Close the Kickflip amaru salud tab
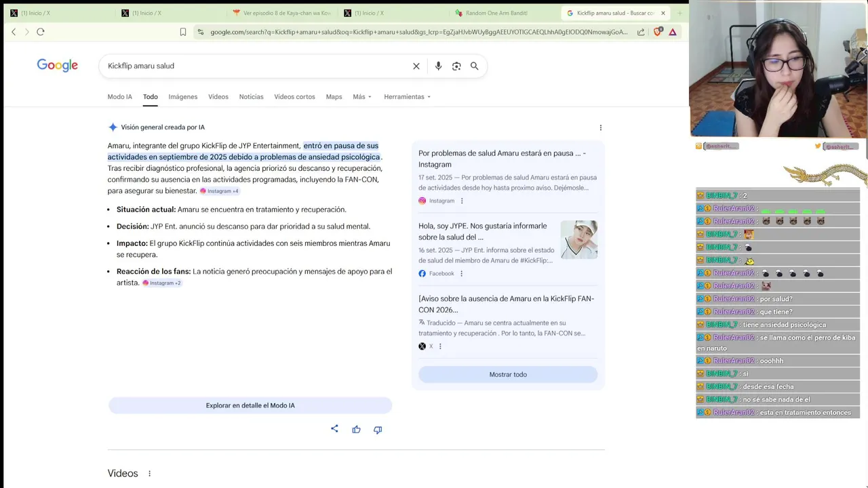Viewport: 868px width, 488px height. point(663,13)
